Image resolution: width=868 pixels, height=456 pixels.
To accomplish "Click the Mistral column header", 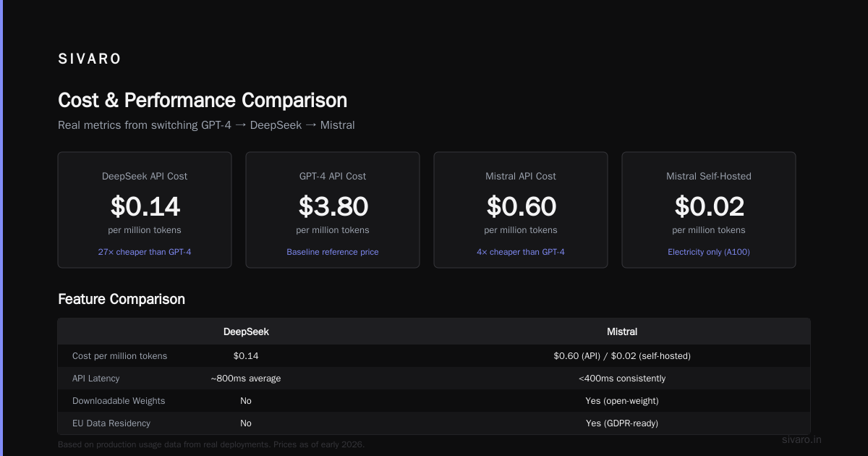I will click(622, 332).
